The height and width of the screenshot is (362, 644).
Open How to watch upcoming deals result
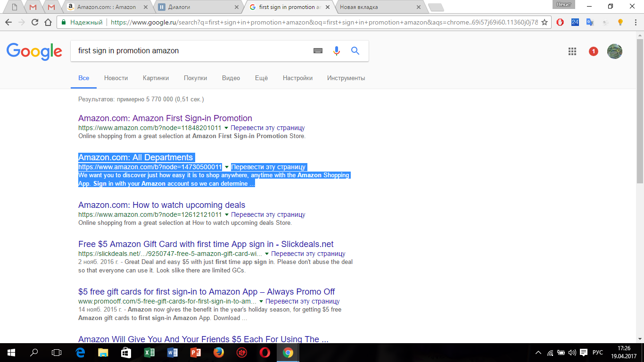pos(162,205)
